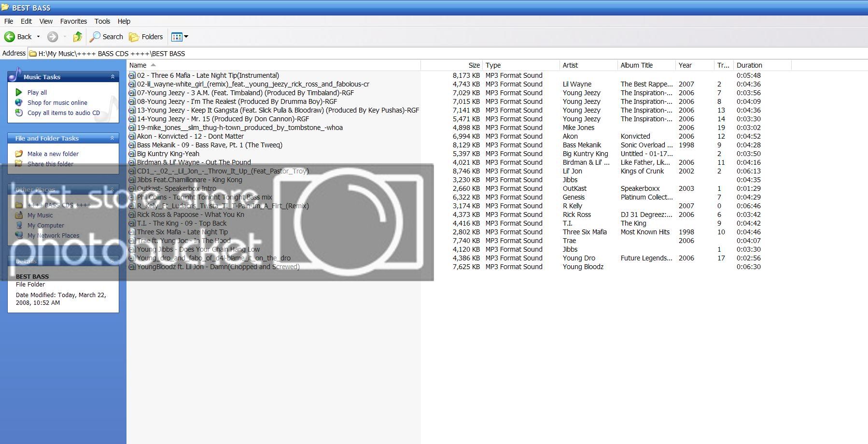Click MP3 icon for Mr. 15 track

(x=132, y=119)
